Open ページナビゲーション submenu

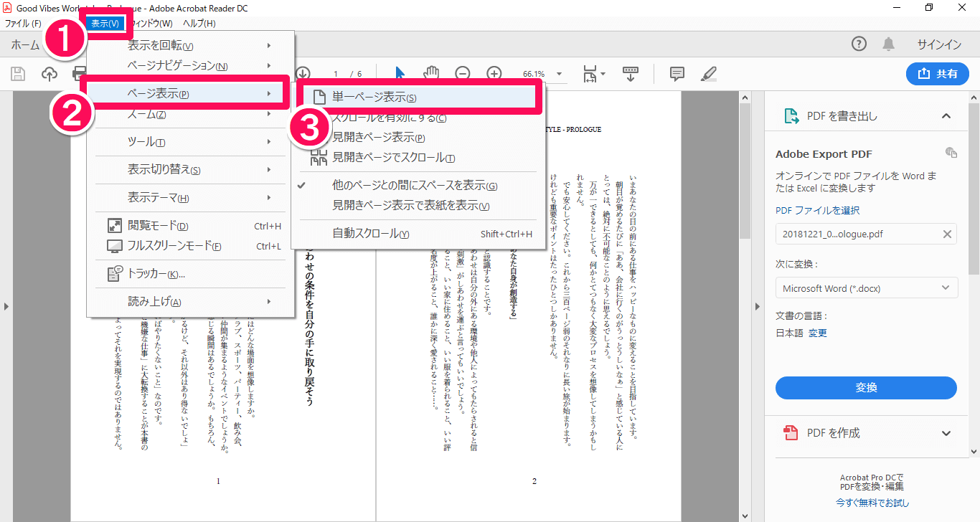click(191, 66)
